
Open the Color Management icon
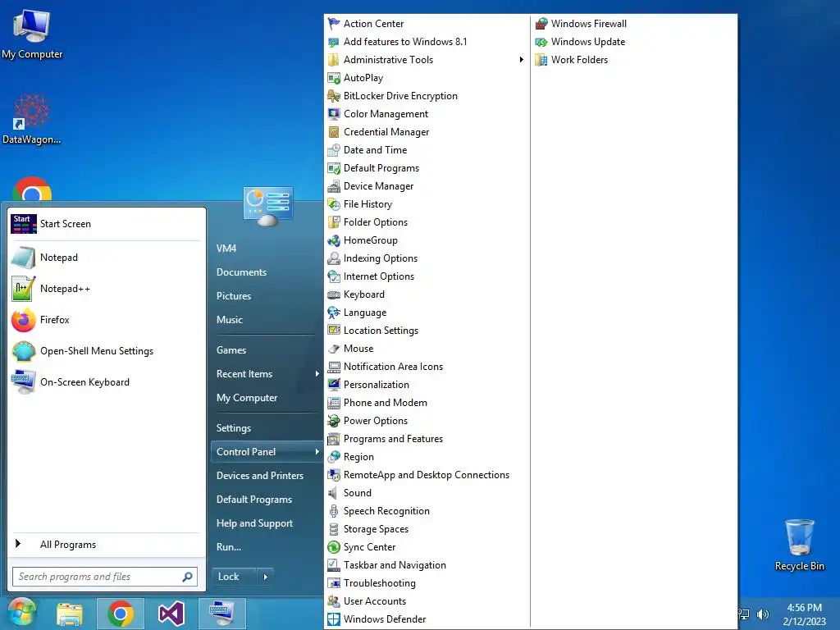(x=334, y=114)
